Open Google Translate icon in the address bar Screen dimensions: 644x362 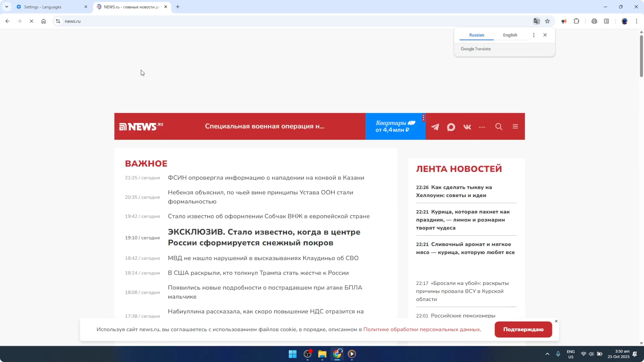click(x=536, y=21)
